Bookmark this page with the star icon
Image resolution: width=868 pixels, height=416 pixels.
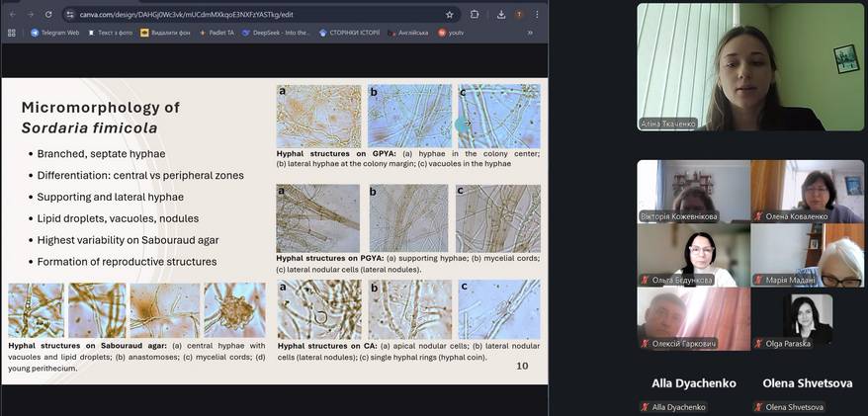[x=450, y=15]
